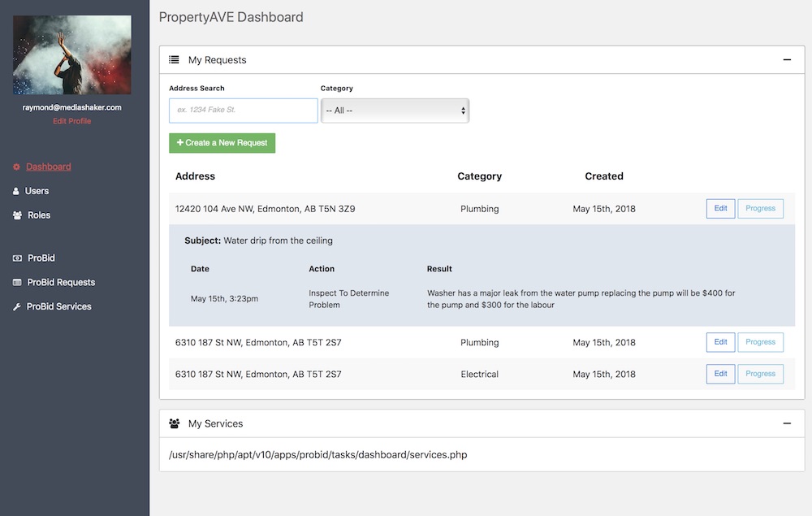Click the ProBid Requests card icon
This screenshot has height=516, width=812.
point(17,283)
